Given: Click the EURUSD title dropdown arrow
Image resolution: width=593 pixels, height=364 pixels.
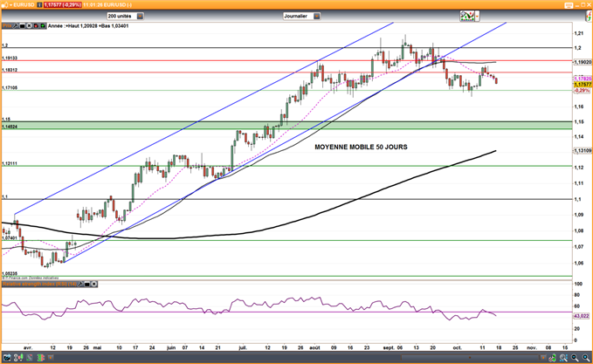Looking at the screenshot, I should [x=10, y=5].
